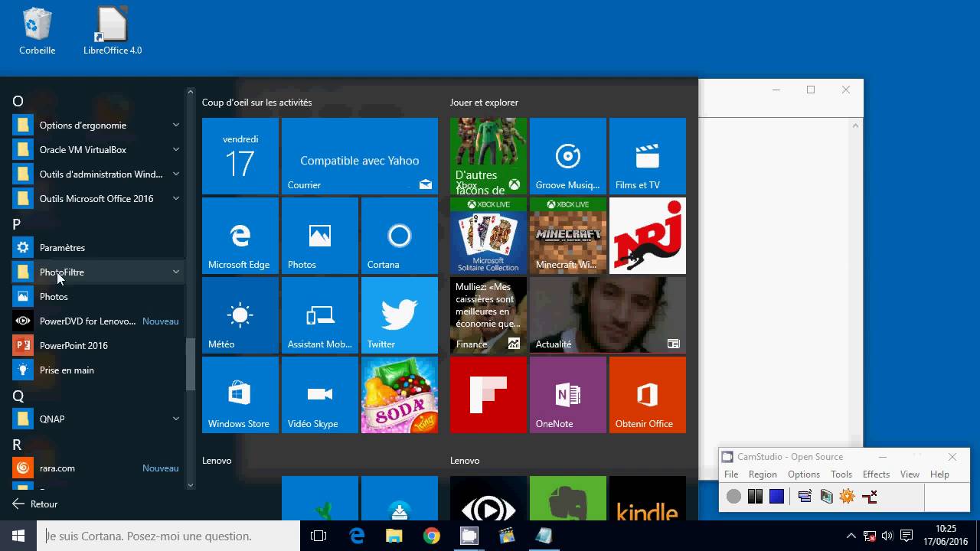Stop the CamStudio recording with the blue square
980x551 pixels.
pos(776,497)
